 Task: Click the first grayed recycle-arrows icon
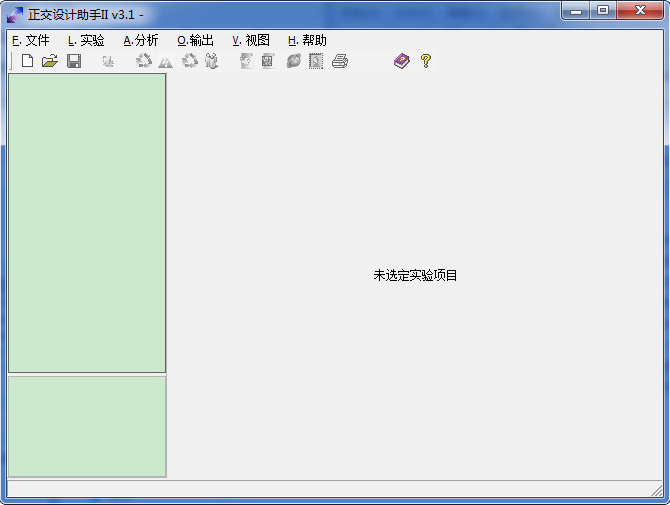(x=144, y=61)
